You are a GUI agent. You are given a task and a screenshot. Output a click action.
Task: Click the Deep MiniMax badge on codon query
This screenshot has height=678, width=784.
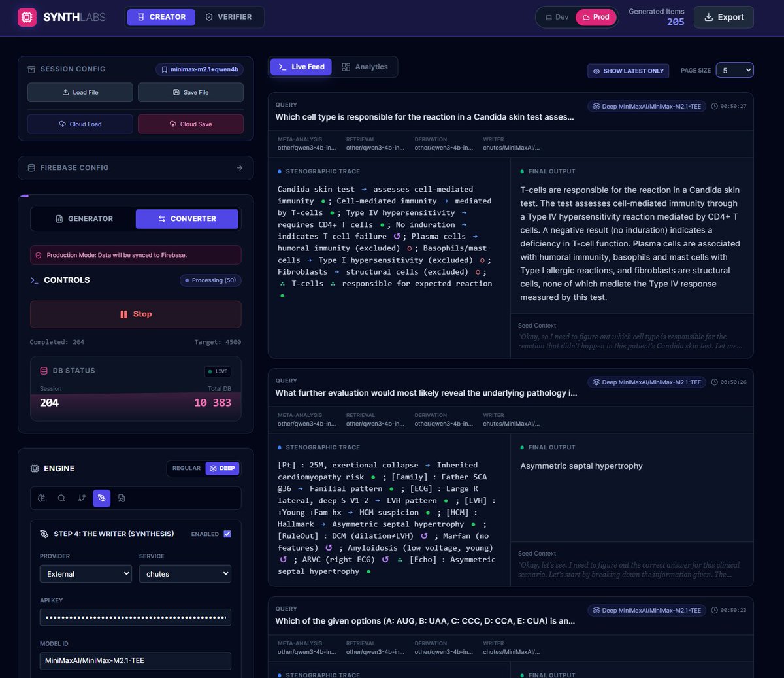[x=647, y=610]
